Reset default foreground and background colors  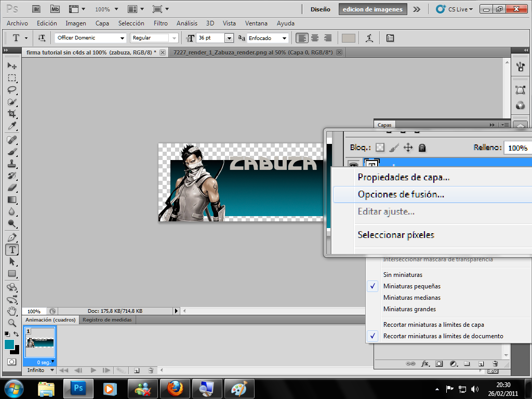tap(7, 334)
